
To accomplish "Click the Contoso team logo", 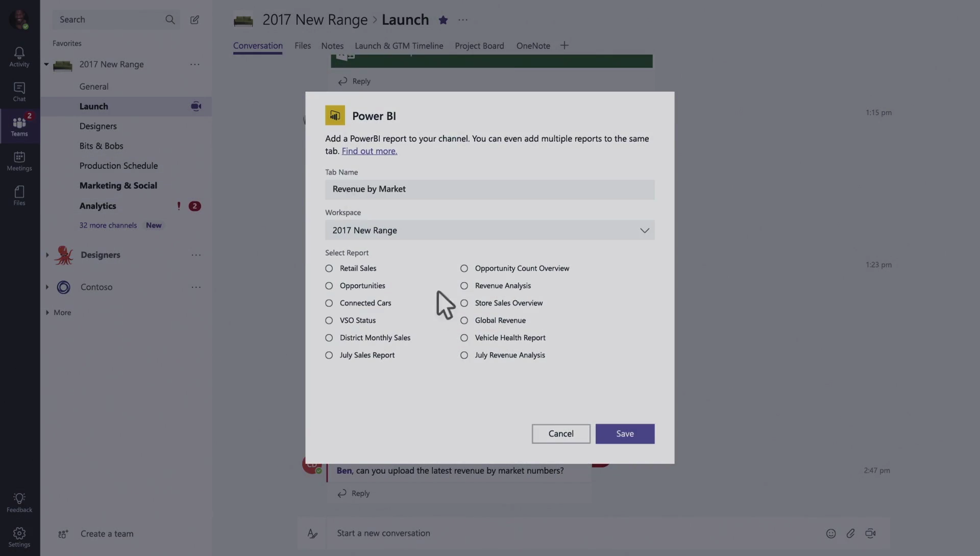I will click(63, 287).
